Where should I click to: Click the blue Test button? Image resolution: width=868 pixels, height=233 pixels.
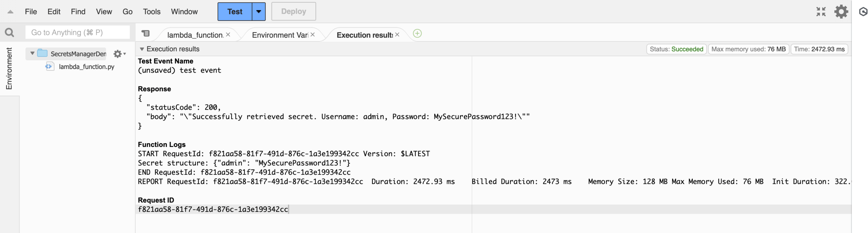[235, 11]
